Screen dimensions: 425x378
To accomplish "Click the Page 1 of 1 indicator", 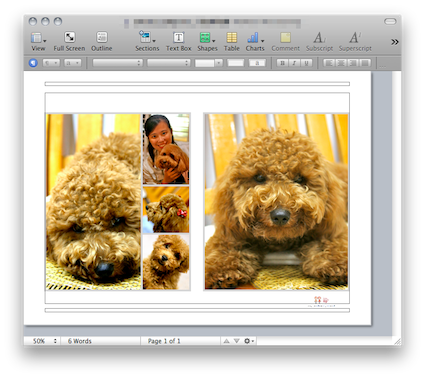I will tap(164, 341).
